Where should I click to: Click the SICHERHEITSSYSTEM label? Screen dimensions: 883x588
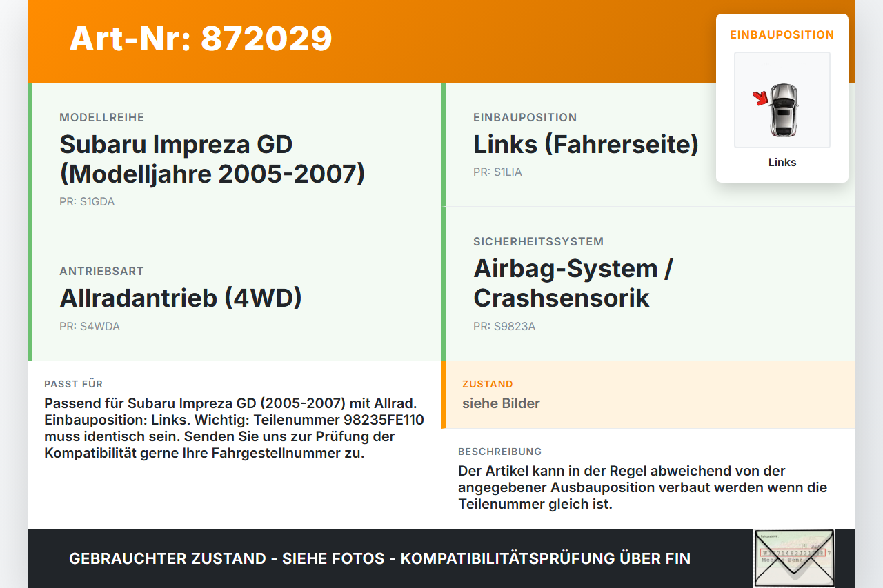pyautogui.click(x=538, y=242)
